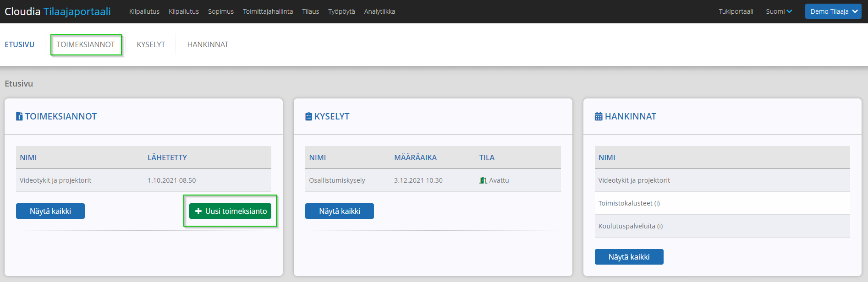Open the Suomi language dropdown

(x=779, y=11)
